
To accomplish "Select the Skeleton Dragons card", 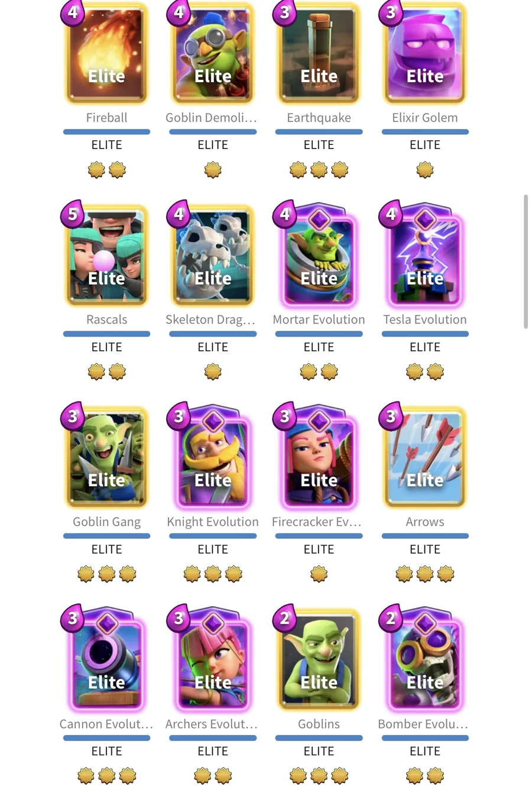I will tap(213, 254).
